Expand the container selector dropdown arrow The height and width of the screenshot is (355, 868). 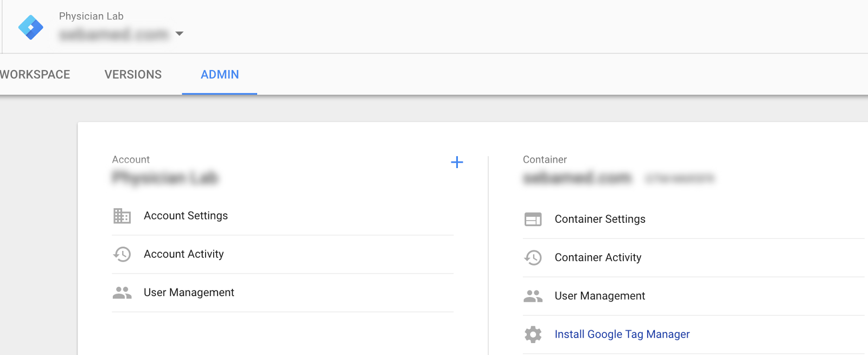pos(180,34)
